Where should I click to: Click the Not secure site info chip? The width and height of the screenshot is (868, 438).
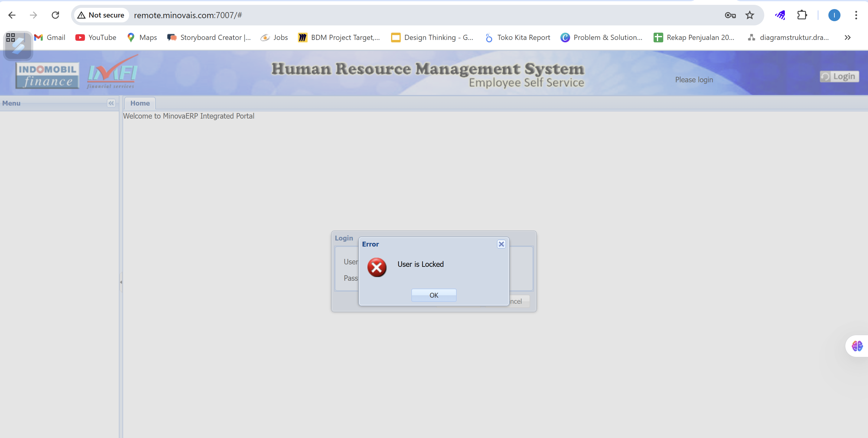tap(101, 15)
